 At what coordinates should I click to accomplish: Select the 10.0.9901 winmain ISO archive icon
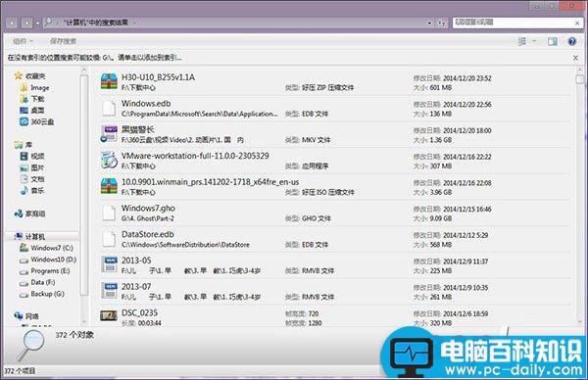[109, 186]
